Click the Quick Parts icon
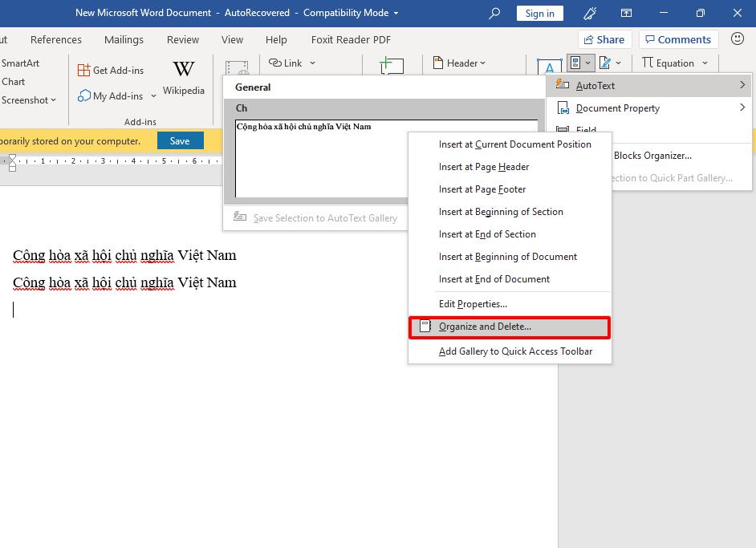756x548 pixels. click(x=576, y=63)
